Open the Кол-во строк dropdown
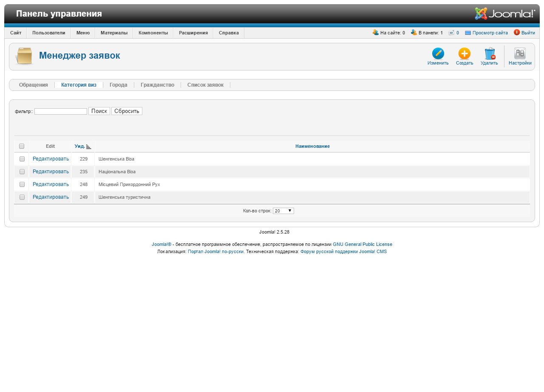Screen dimensions: 544x392 (x=283, y=211)
